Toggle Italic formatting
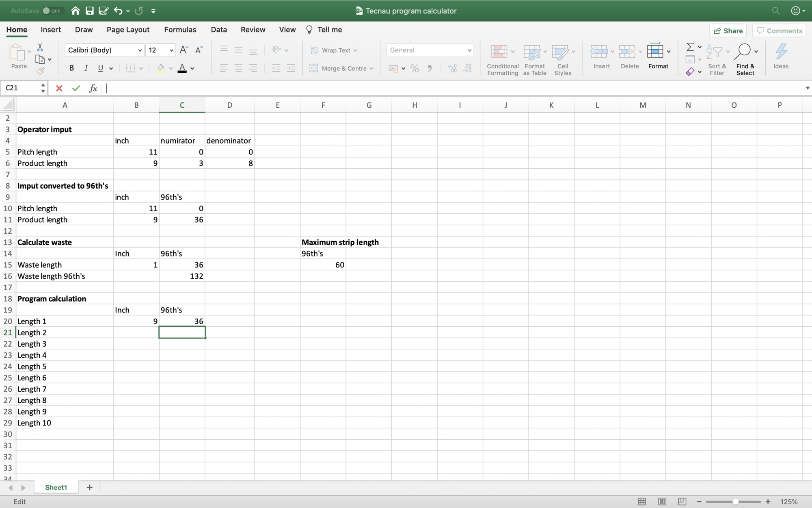The image size is (812, 508). pyautogui.click(x=86, y=68)
